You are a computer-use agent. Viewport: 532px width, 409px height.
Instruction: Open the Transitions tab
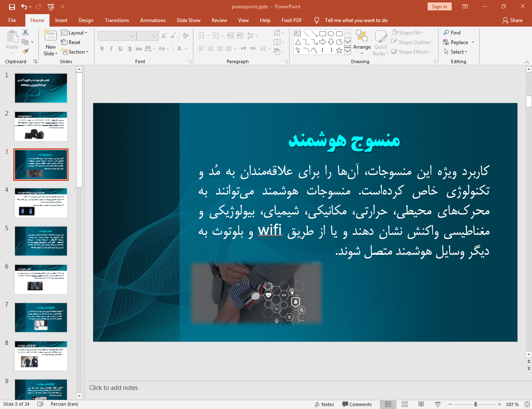point(116,20)
